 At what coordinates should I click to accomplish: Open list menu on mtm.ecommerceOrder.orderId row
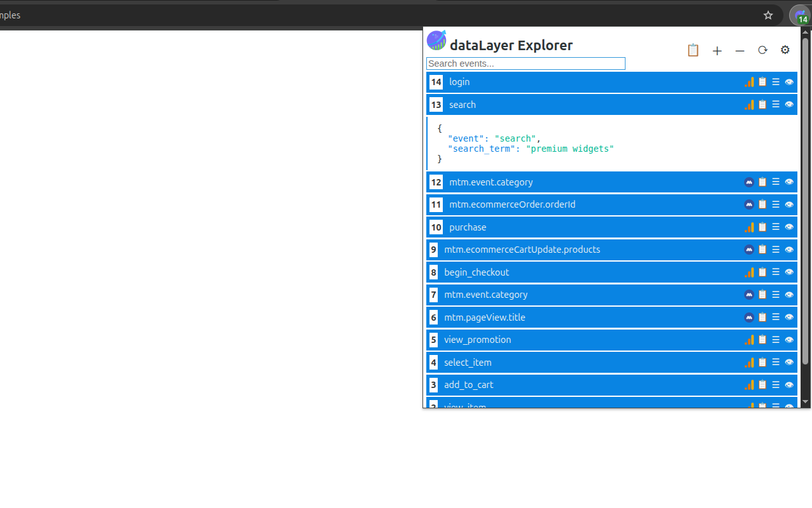coord(776,204)
